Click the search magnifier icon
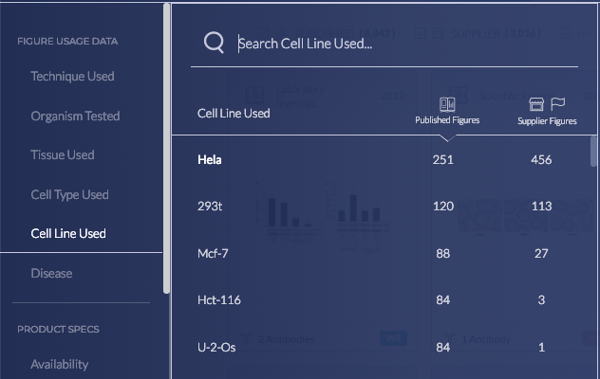600x379 pixels. pos(214,42)
